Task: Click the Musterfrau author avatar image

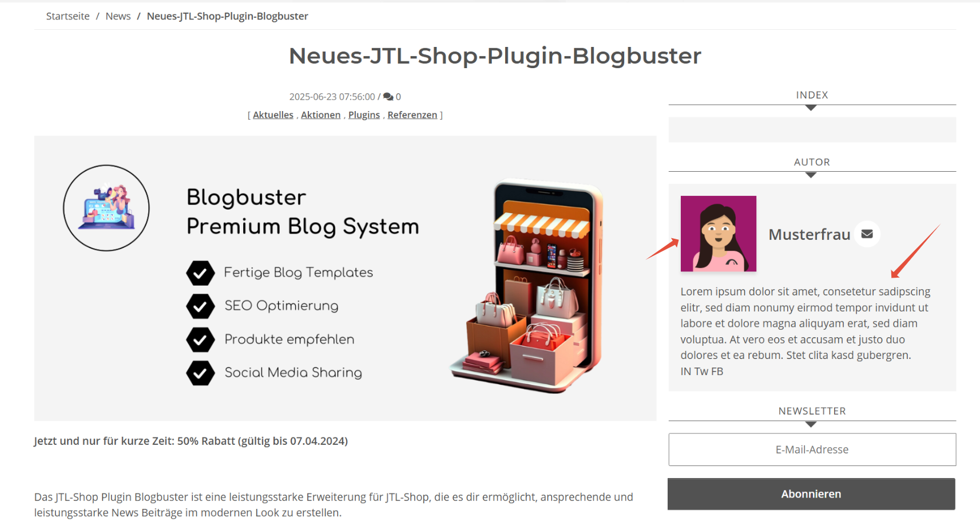Action: tap(718, 234)
